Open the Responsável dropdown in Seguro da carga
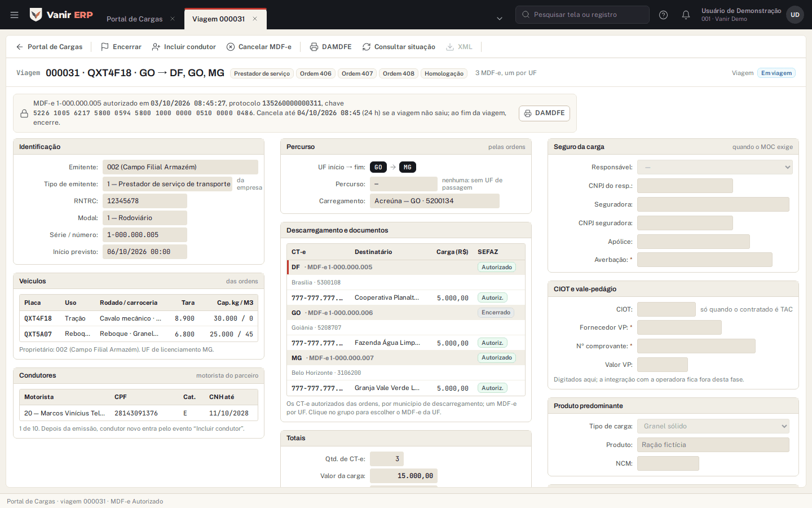Screen dimensions: 812x508 715,167
